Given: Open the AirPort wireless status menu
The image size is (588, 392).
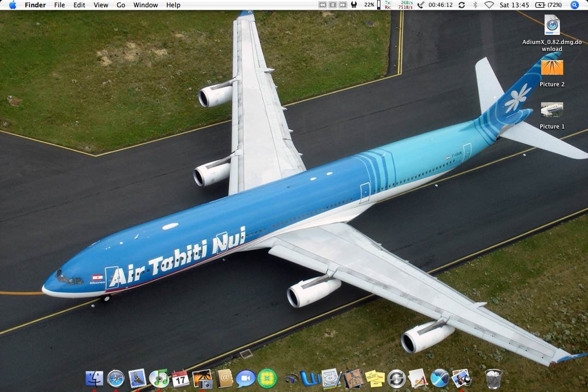Looking at the screenshot, I should [489, 5].
